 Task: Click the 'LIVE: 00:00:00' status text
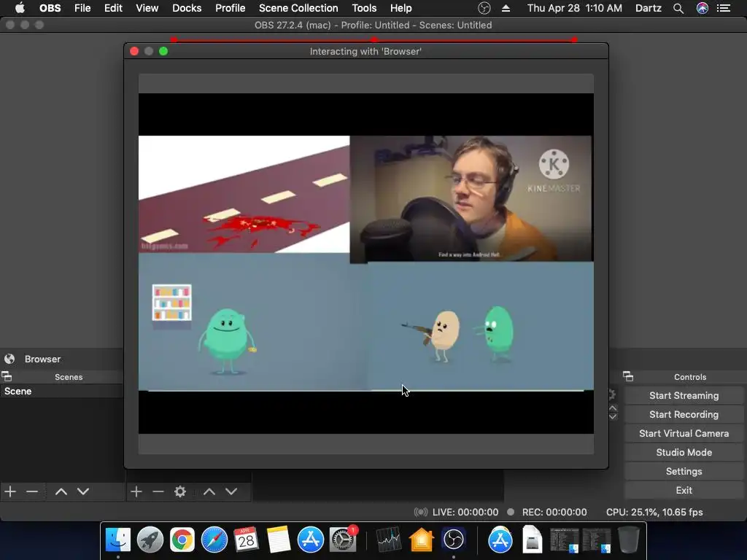click(x=465, y=513)
